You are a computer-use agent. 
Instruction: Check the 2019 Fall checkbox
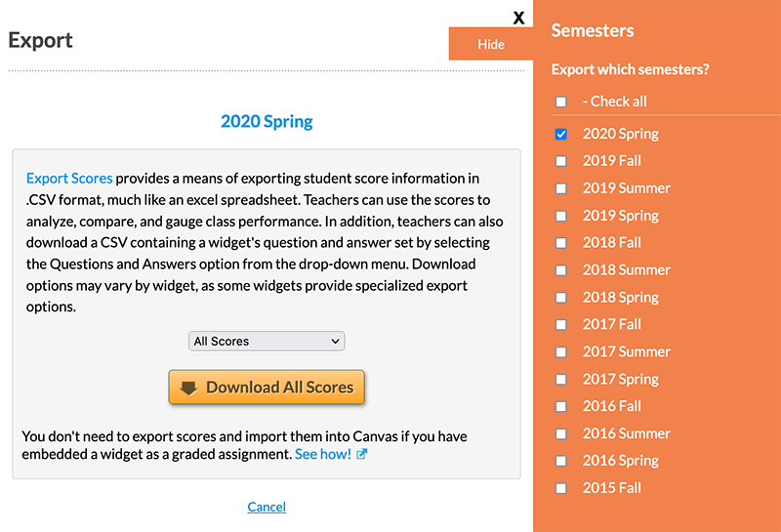(x=560, y=161)
